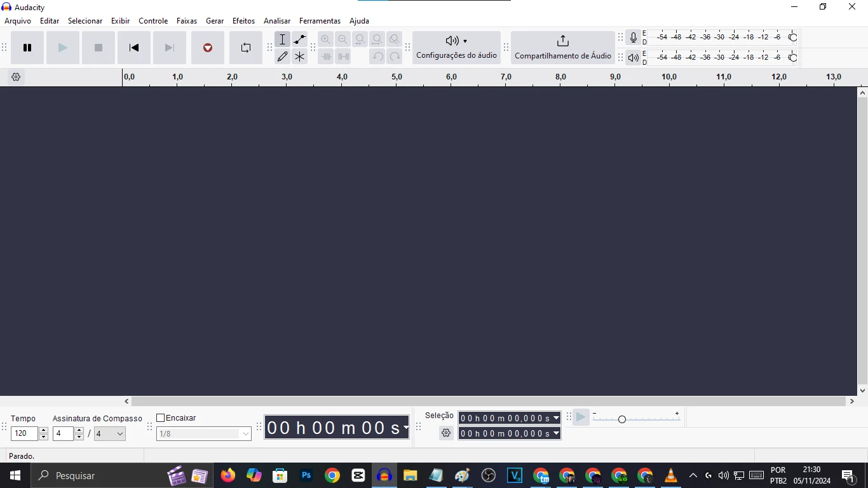This screenshot has width=868, height=488.
Task: Select the Selection tool
Action: [283, 39]
